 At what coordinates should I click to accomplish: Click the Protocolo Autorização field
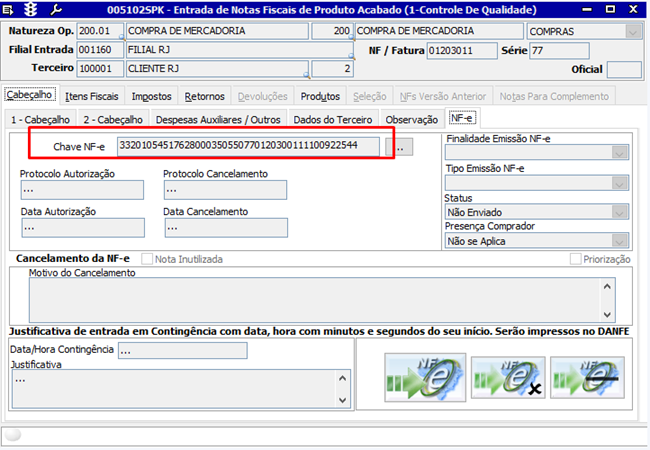point(82,190)
